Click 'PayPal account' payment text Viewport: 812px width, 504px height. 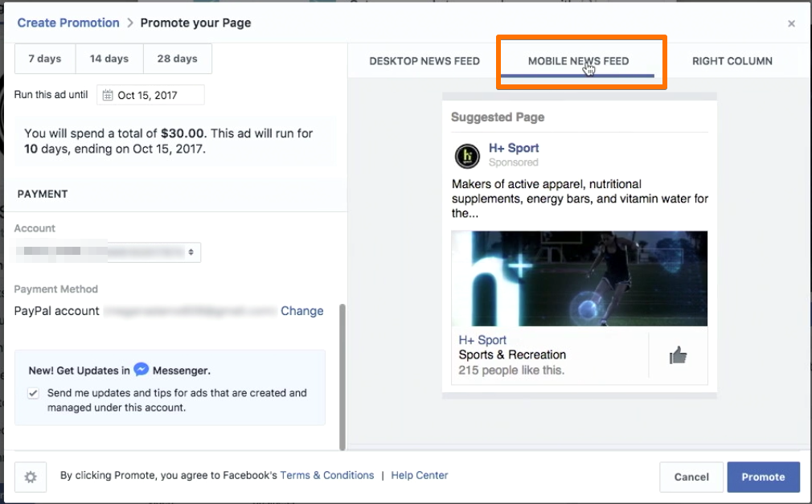[x=56, y=311]
